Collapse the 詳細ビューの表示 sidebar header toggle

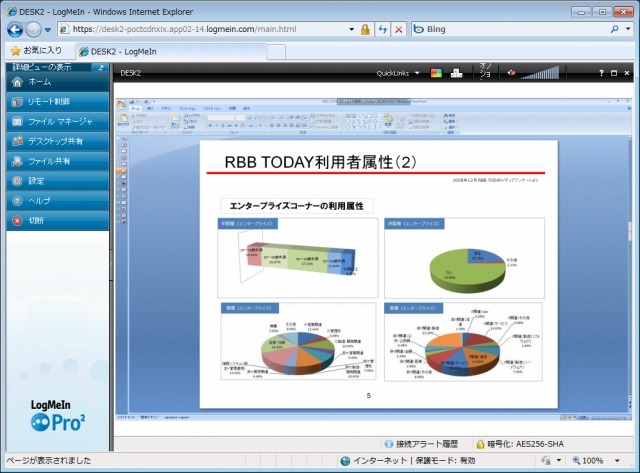[x=100, y=67]
